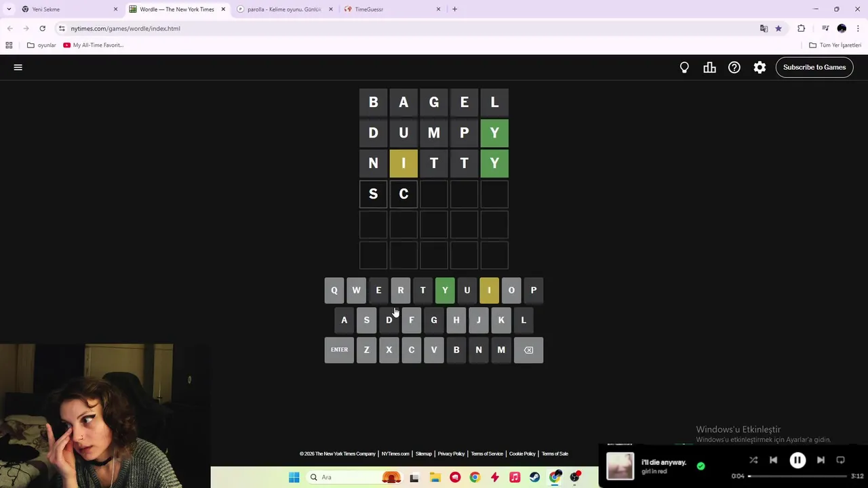Screen dimensions: 868x488
Task: Switch to the TimeGuessr browser tab
Action: coord(391,9)
